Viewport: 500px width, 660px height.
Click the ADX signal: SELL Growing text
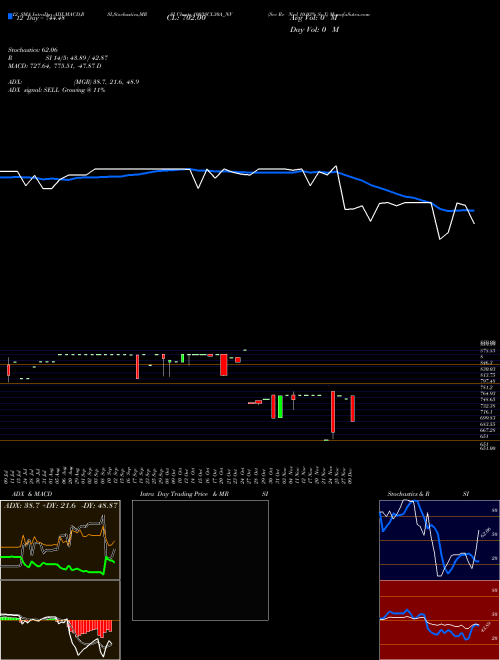(x=56, y=90)
